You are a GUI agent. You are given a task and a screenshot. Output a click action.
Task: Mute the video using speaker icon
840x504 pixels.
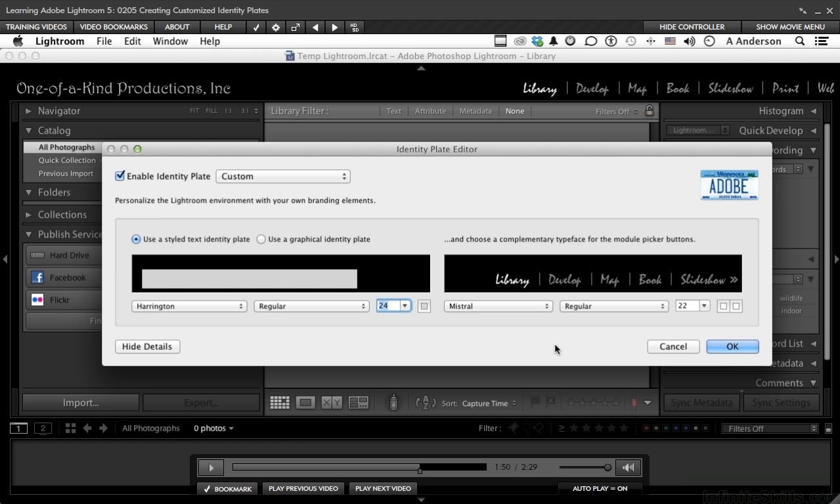click(629, 467)
